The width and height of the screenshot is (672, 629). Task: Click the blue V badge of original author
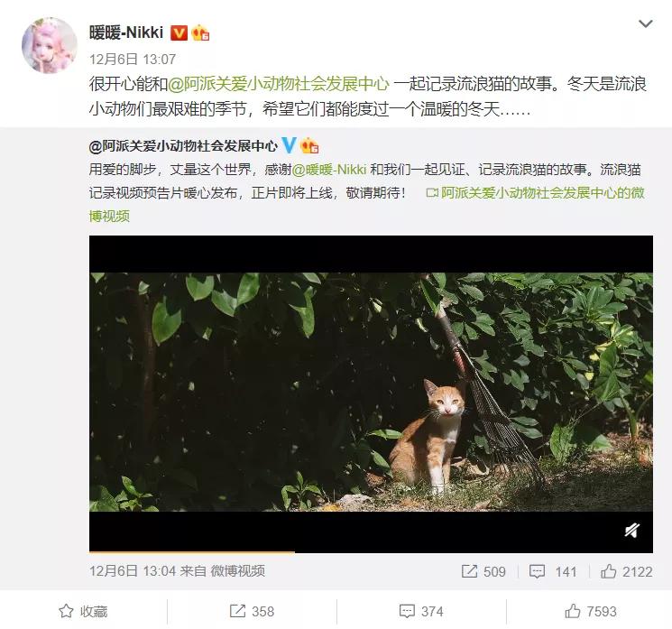(289, 146)
